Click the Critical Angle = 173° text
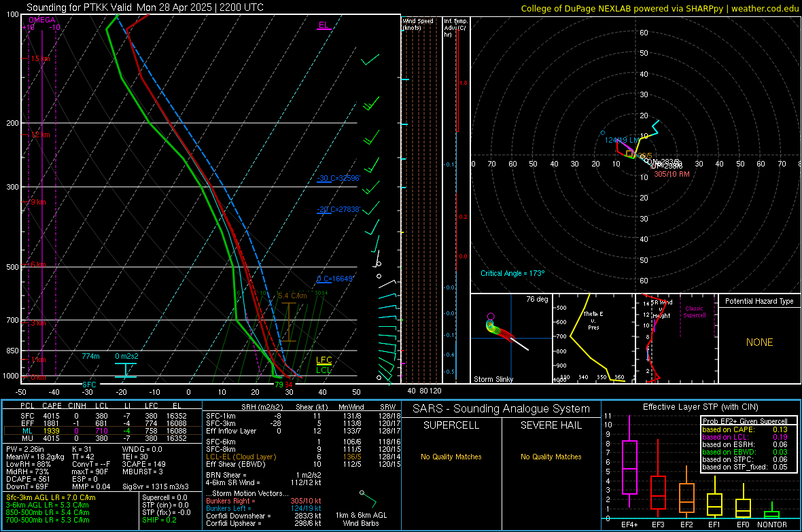802x532 pixels. click(512, 273)
